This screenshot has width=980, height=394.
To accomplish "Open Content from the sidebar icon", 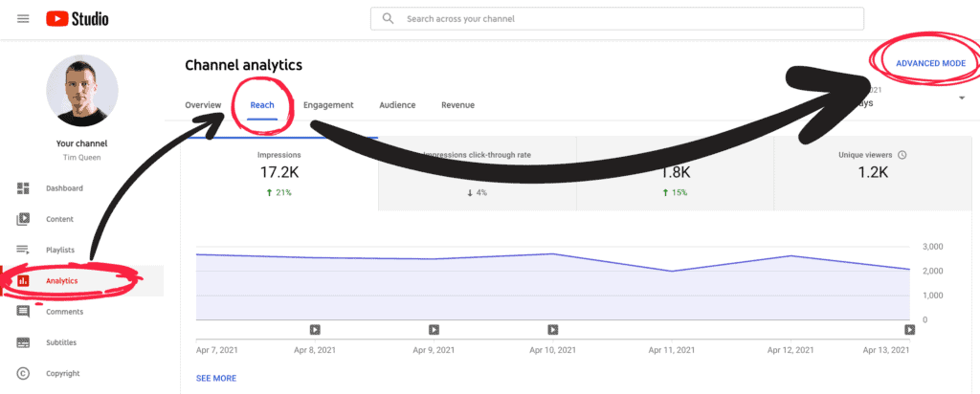I will coord(23,219).
